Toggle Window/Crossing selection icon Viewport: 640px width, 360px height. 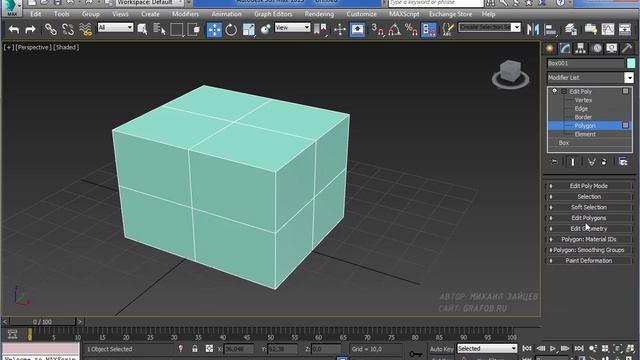(x=193, y=29)
